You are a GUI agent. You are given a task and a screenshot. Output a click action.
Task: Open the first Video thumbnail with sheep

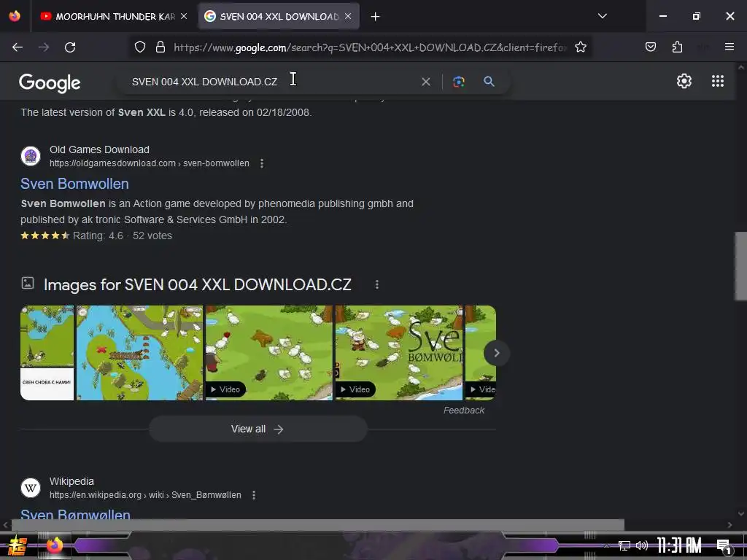269,353
